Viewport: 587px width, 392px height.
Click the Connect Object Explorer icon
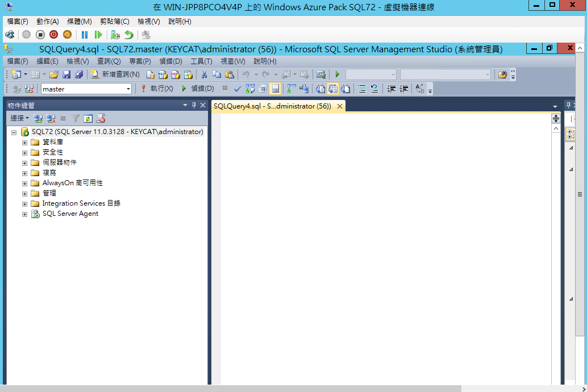coord(38,119)
